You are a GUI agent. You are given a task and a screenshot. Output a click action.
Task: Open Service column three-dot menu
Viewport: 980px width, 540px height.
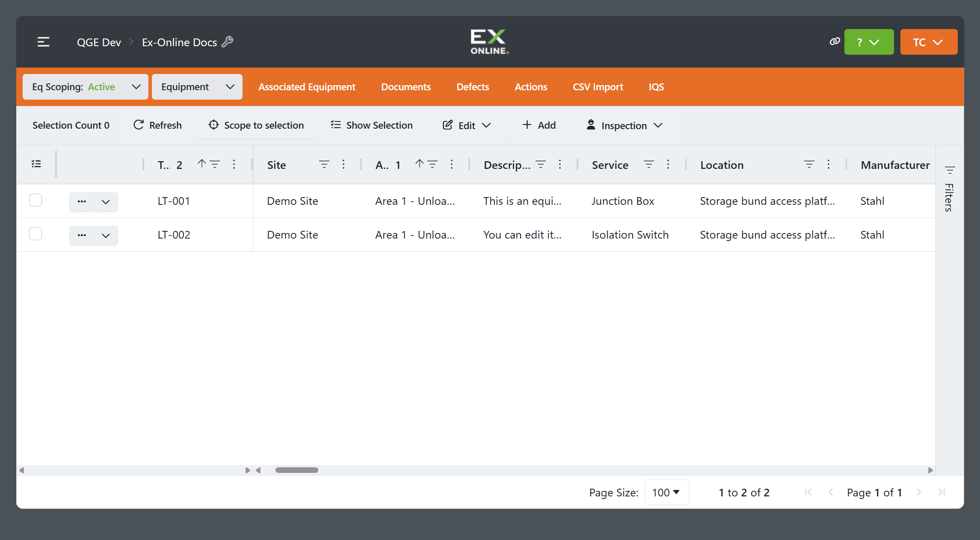click(668, 164)
